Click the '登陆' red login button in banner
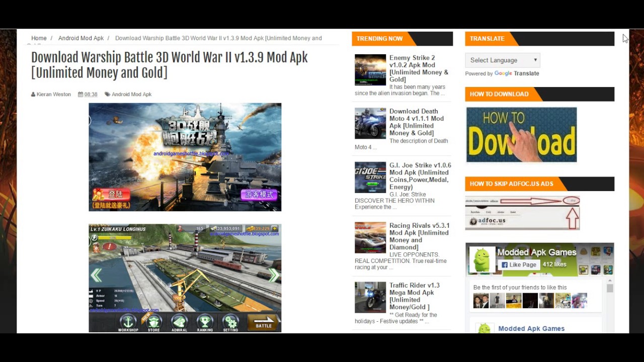 (x=112, y=194)
